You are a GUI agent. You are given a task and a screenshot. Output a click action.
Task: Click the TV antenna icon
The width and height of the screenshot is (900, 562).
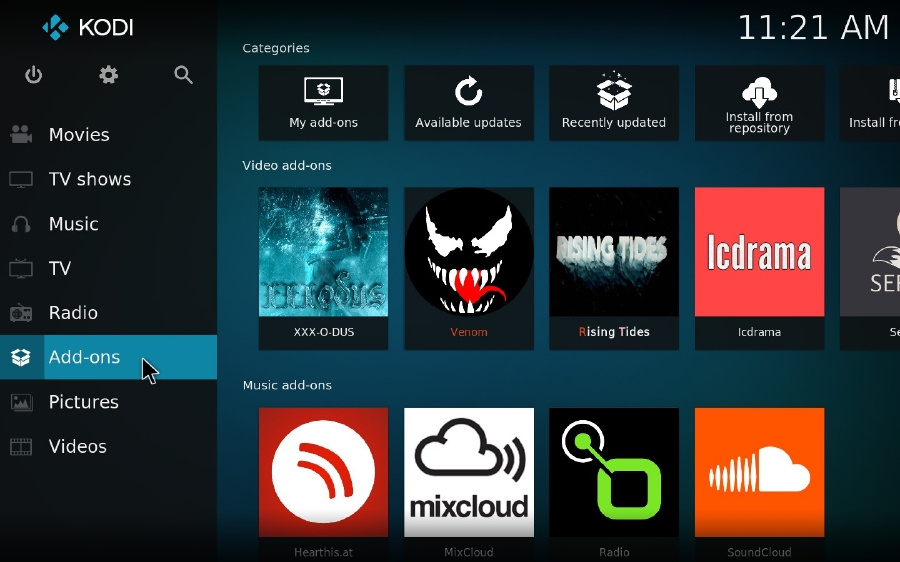(x=21, y=268)
